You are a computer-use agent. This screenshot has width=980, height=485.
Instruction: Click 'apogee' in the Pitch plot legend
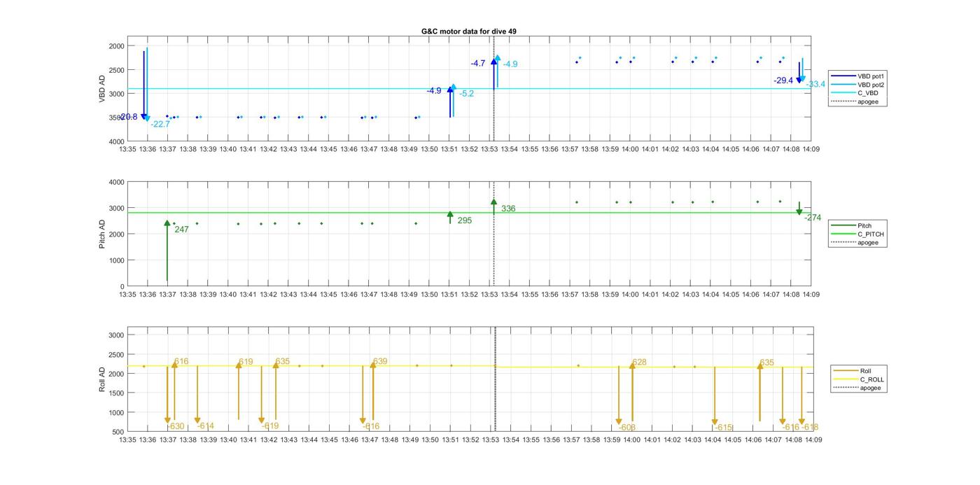click(x=868, y=243)
